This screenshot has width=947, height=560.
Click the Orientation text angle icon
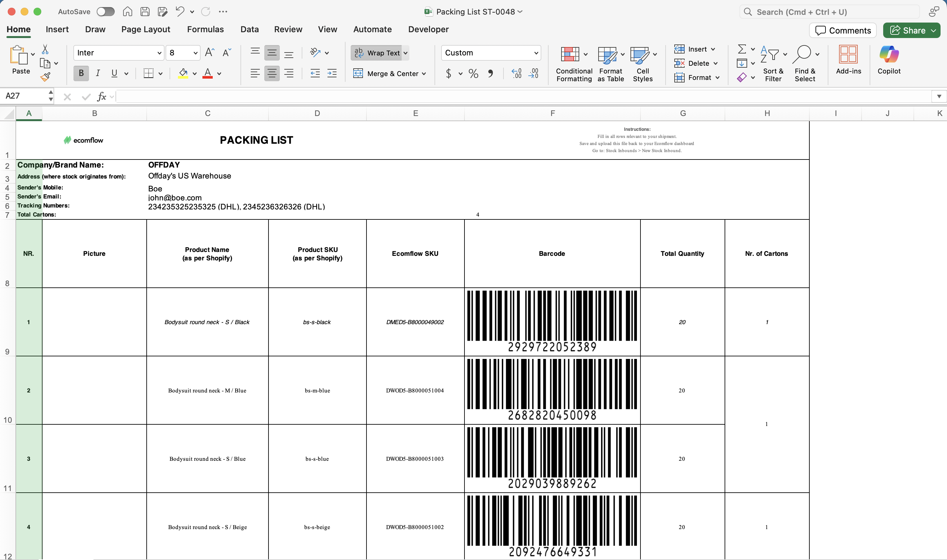[x=315, y=53]
